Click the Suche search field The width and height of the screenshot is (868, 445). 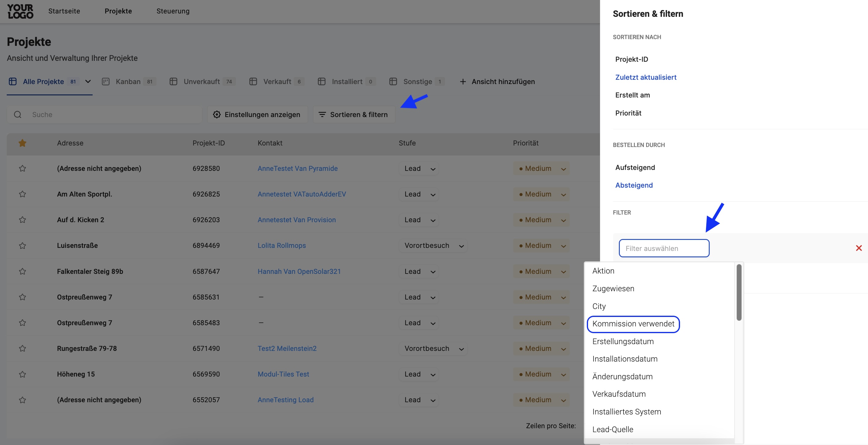click(104, 115)
